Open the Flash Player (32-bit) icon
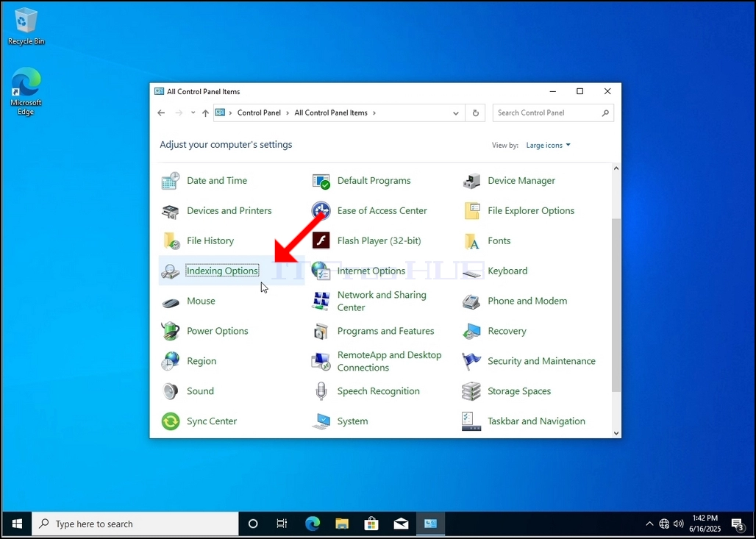This screenshot has height=539, width=756. [321, 240]
